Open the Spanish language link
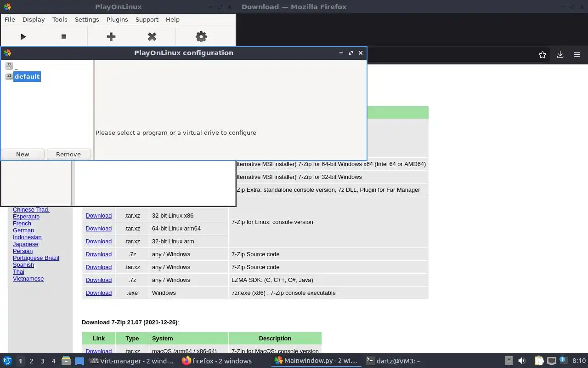 point(23,264)
